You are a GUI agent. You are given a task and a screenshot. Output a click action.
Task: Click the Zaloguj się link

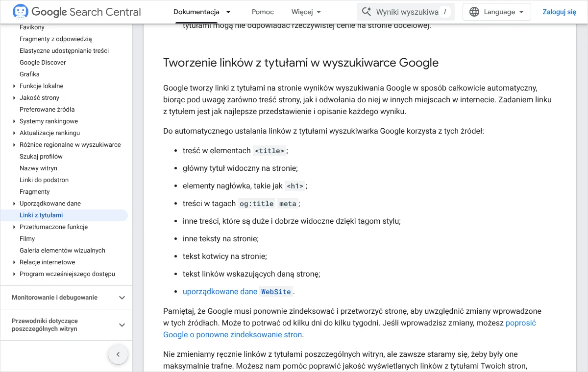pos(559,12)
